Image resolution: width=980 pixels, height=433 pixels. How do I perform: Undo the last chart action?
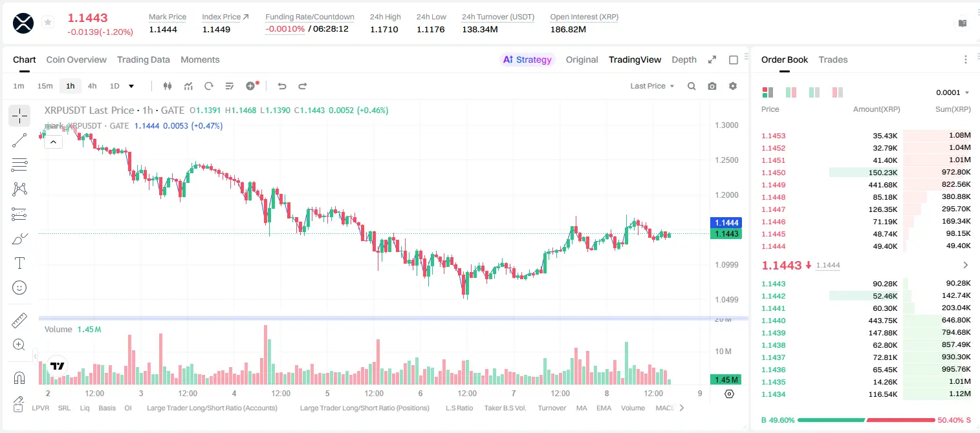[x=282, y=86]
